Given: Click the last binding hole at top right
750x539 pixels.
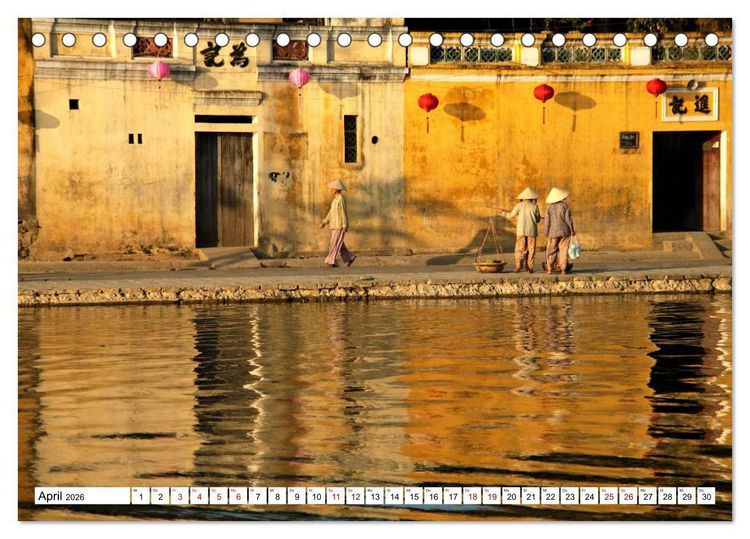Looking at the screenshot, I should [711, 40].
